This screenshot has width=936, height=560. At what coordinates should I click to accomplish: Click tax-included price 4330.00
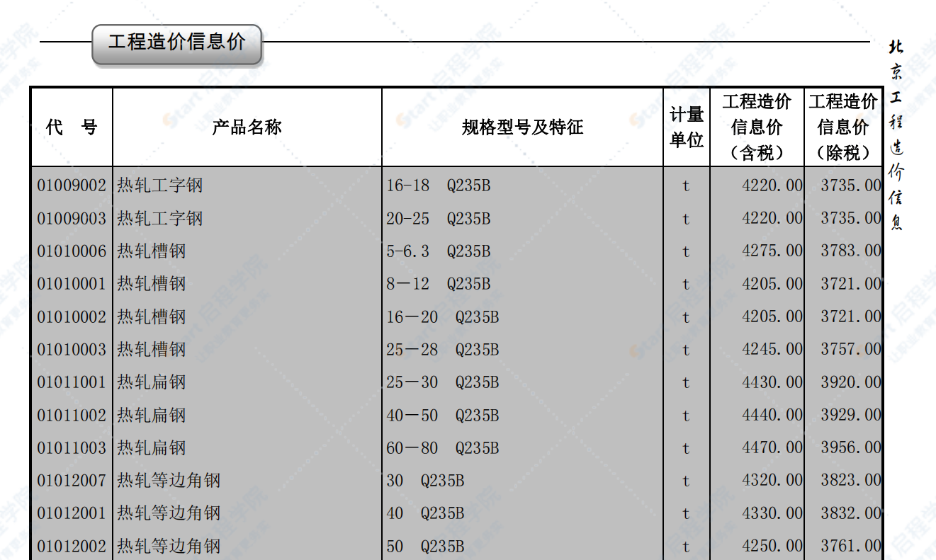pyautogui.click(x=772, y=513)
